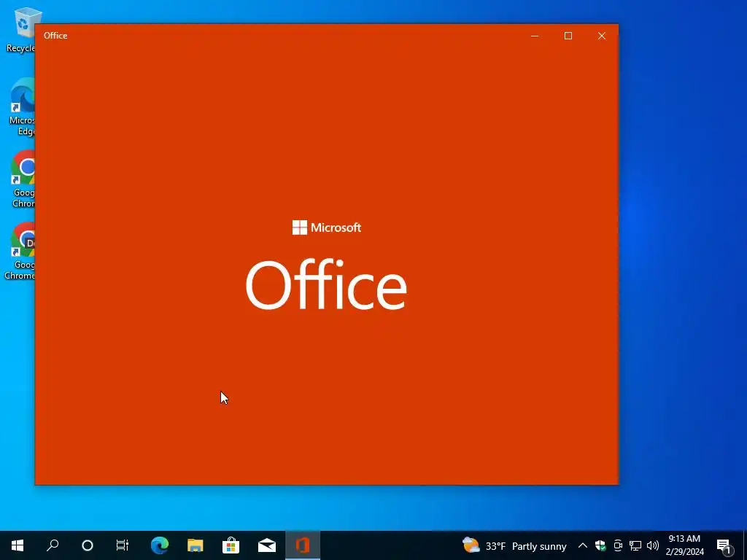Select Office app taskbar button
747x560 pixels.
point(303,545)
